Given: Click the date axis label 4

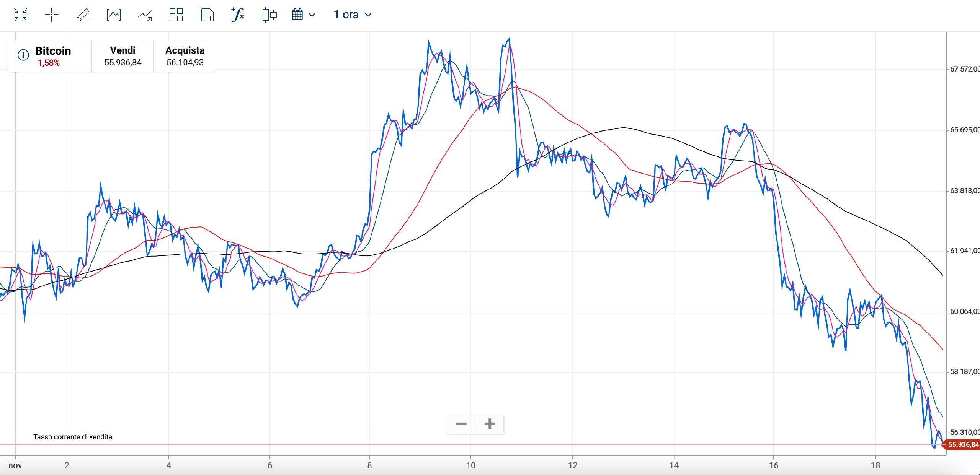Looking at the screenshot, I should tap(168, 465).
